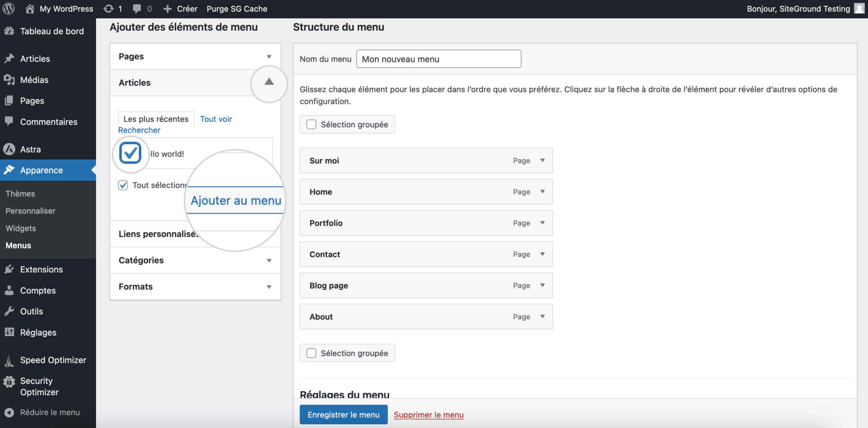
Task: Open the WordPress logo menu
Action: (x=9, y=8)
